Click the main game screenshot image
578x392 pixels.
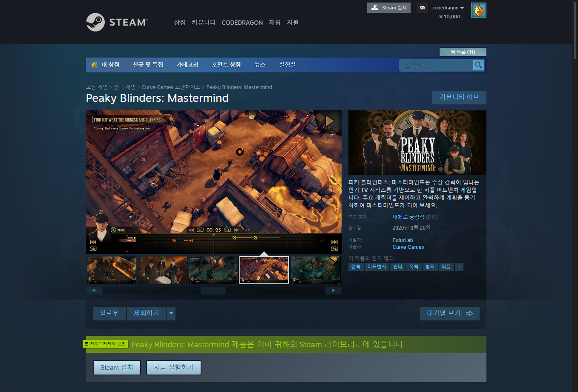[x=214, y=182]
